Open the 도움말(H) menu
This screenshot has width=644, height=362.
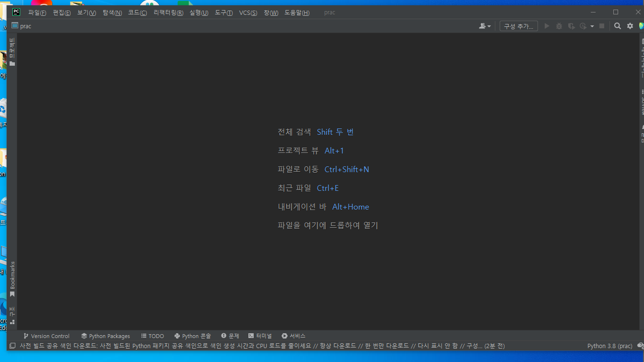pos(297,12)
